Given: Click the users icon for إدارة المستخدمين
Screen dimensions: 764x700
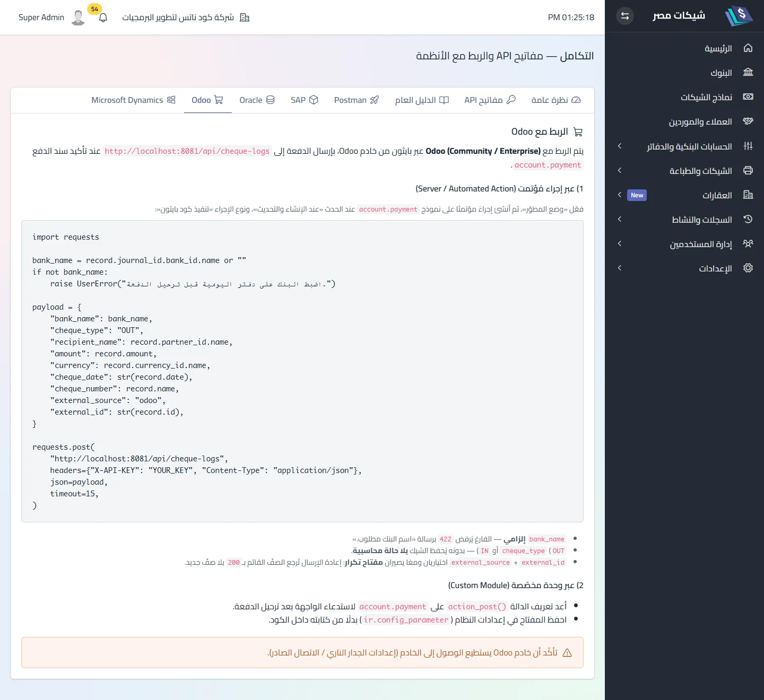Looking at the screenshot, I should tap(748, 243).
